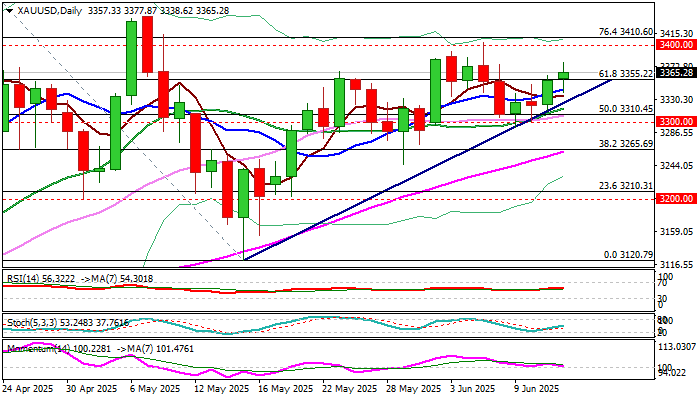
Task: Click the 61.8 3355.22 Fibonacci label
Action: pos(625,73)
